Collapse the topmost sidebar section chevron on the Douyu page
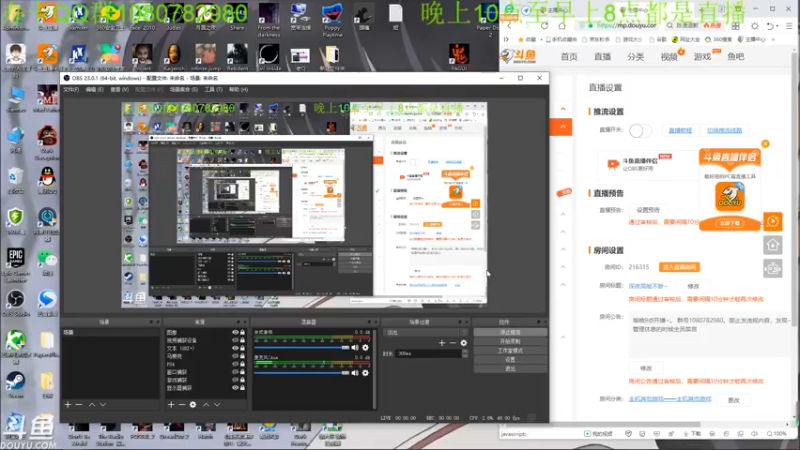 click(x=563, y=109)
